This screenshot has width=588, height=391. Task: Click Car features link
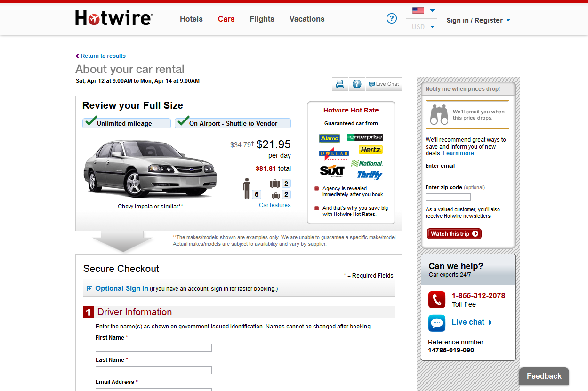click(275, 205)
